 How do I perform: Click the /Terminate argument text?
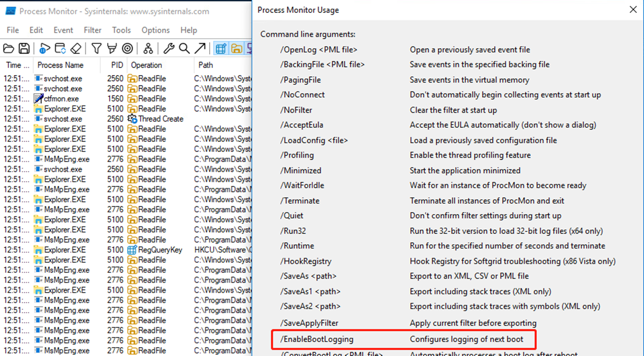click(x=300, y=201)
